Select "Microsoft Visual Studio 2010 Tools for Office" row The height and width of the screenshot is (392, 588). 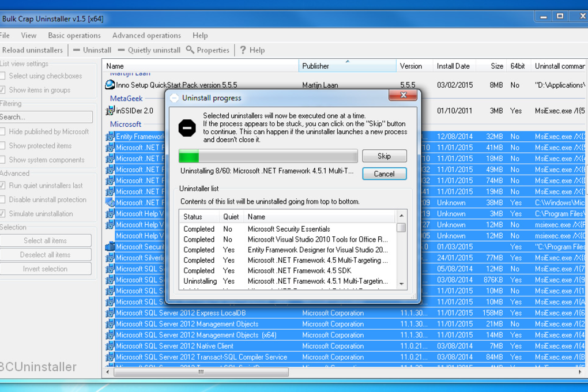coord(288,239)
